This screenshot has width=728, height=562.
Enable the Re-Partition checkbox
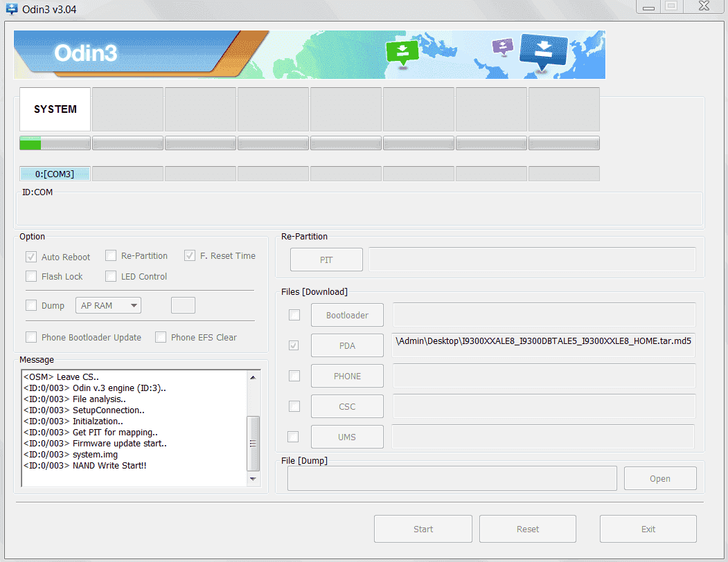(x=111, y=255)
